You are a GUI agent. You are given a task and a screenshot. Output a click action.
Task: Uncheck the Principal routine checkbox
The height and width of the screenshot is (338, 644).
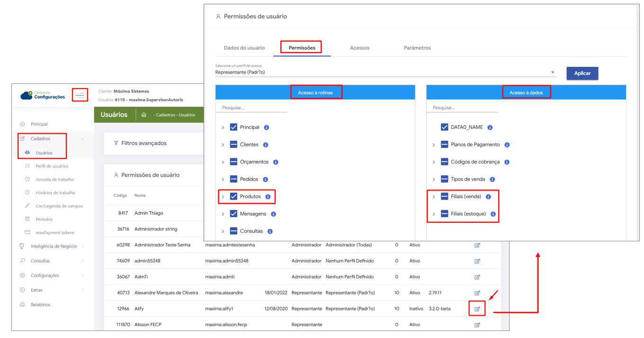(233, 127)
